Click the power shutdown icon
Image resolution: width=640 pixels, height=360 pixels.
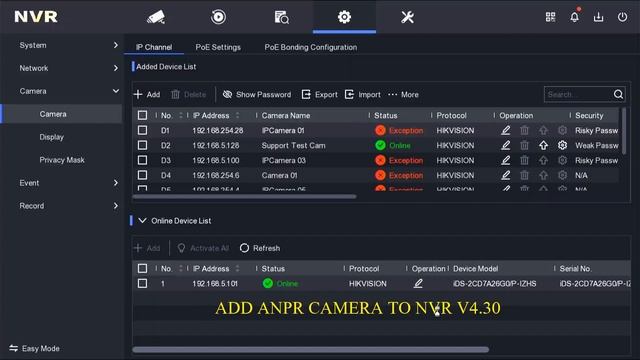coord(622,17)
